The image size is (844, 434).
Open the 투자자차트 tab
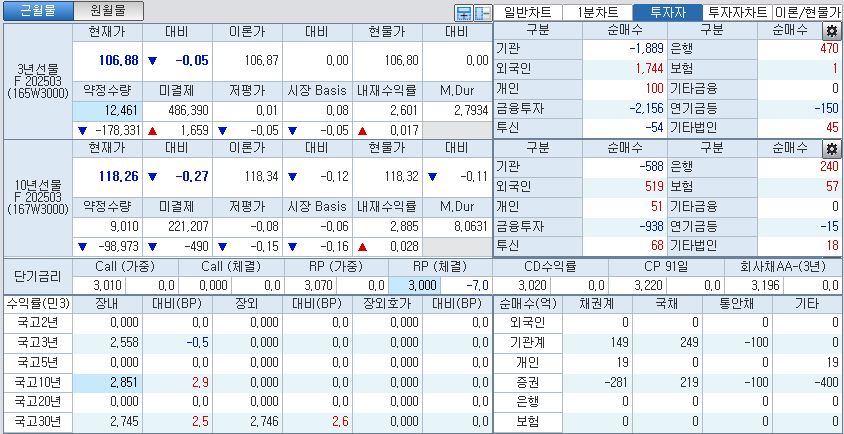pyautogui.click(x=737, y=13)
